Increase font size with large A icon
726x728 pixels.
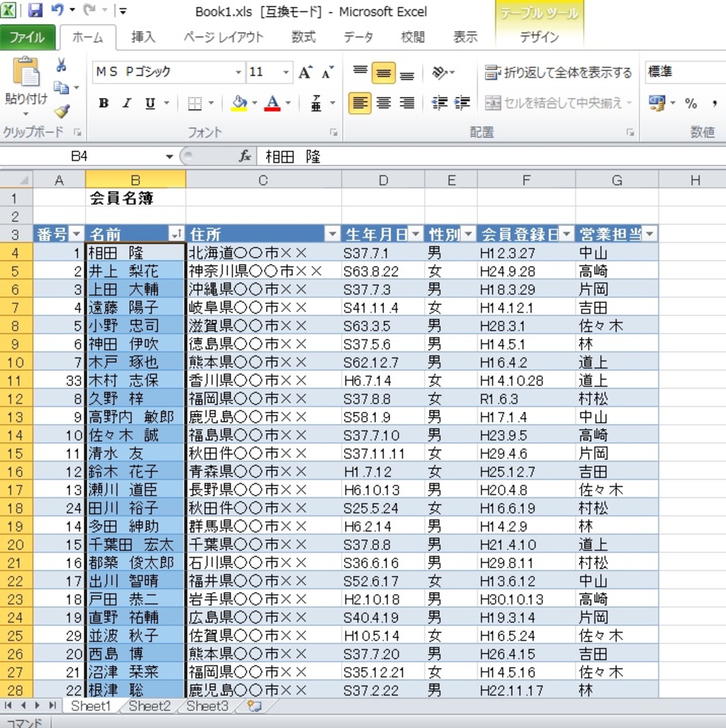(x=305, y=72)
